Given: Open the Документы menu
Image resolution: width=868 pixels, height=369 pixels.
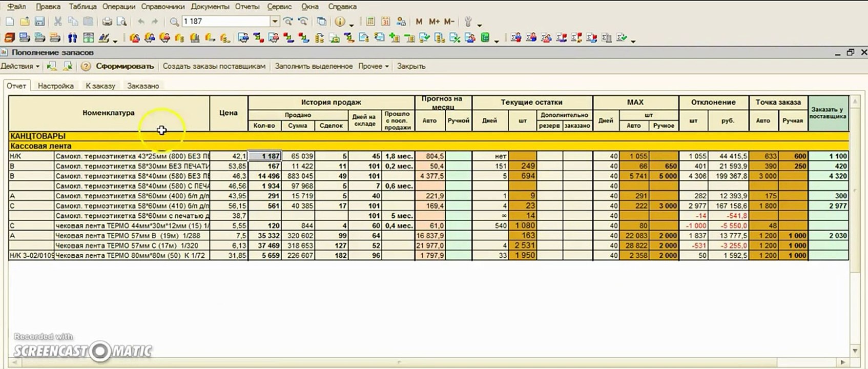Looking at the screenshot, I should tap(210, 7).
